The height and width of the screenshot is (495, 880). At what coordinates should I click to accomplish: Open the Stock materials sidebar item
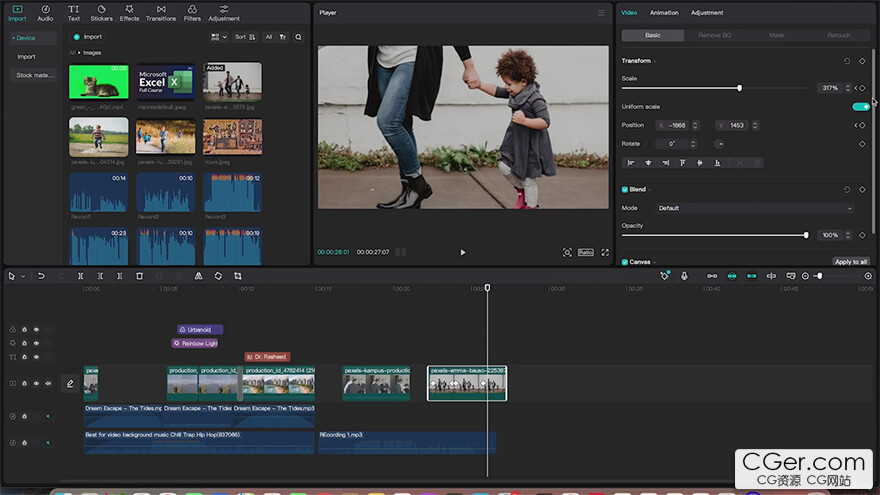[34, 75]
